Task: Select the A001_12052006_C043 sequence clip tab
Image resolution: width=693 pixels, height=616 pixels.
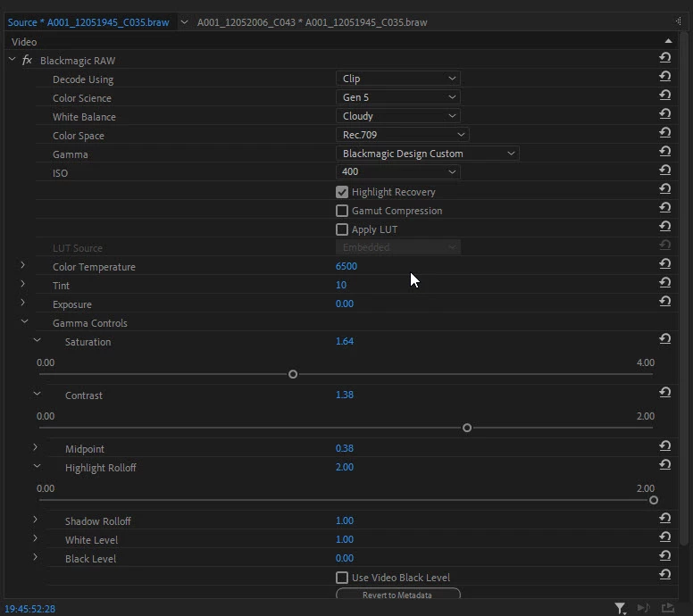Action: pos(312,22)
